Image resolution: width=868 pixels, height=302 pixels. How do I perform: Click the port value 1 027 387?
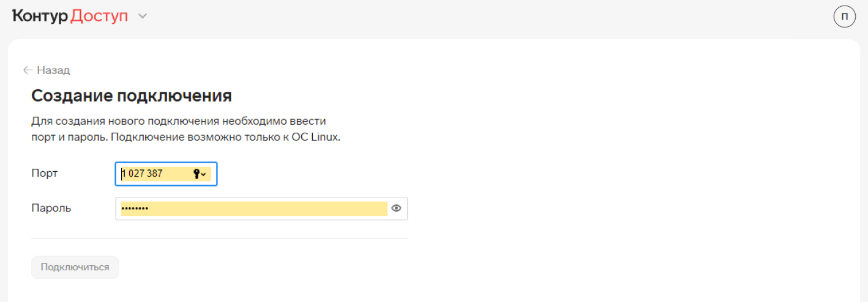[142, 174]
